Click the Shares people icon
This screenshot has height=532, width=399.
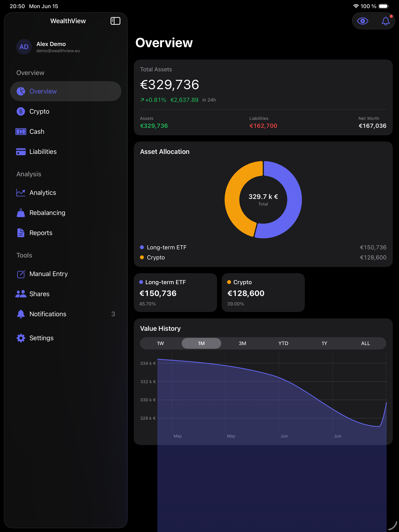(x=21, y=294)
